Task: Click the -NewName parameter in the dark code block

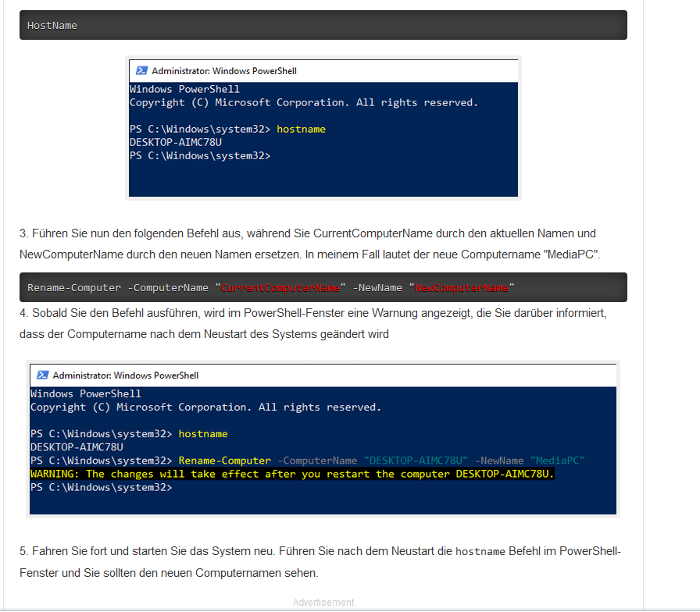Action: pyautogui.click(x=377, y=288)
